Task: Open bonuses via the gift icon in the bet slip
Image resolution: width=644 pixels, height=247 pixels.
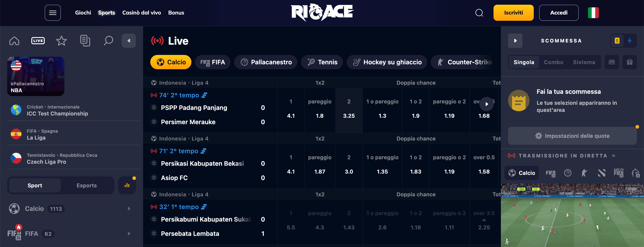Action: tap(630, 62)
